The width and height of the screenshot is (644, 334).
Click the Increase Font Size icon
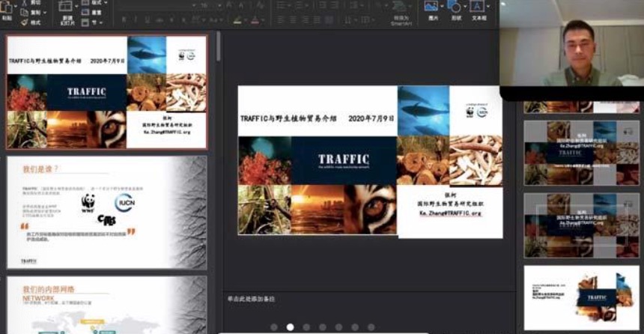point(228,5)
